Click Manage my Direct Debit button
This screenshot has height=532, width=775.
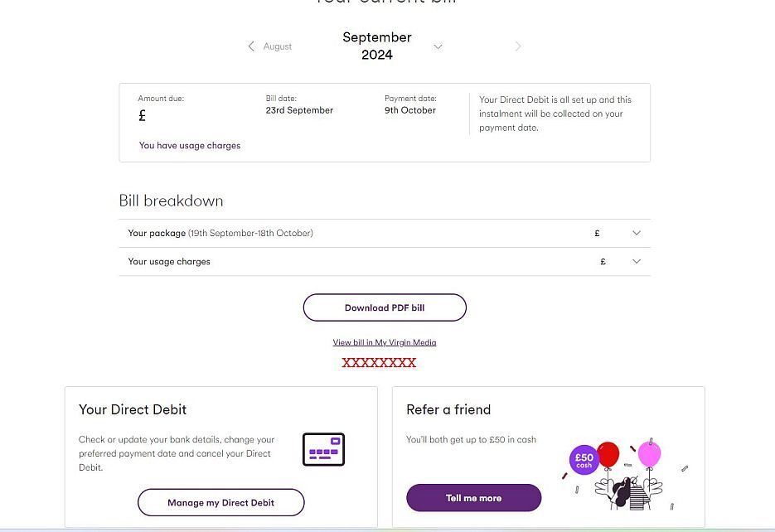point(221,502)
